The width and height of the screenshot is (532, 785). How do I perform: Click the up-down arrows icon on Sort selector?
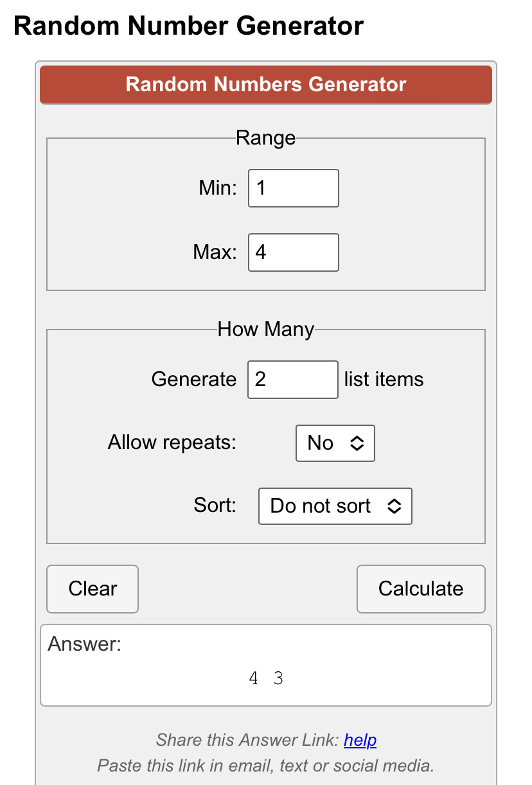(x=395, y=506)
